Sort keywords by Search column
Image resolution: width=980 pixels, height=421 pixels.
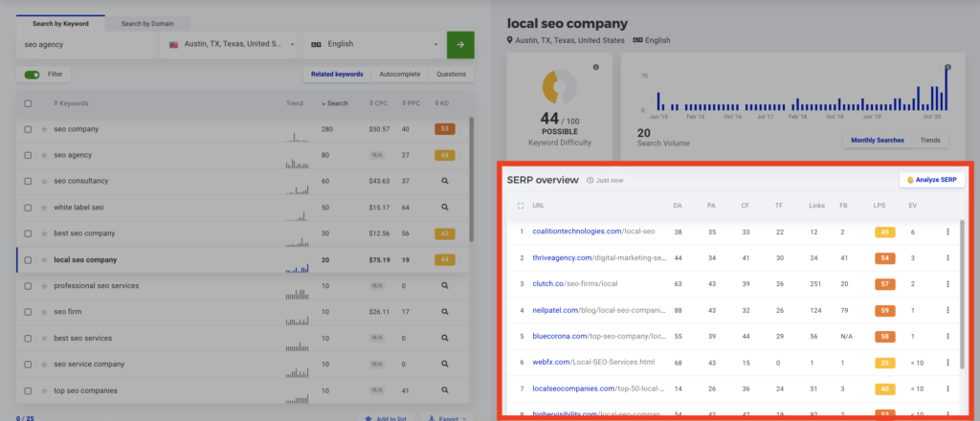tap(334, 103)
